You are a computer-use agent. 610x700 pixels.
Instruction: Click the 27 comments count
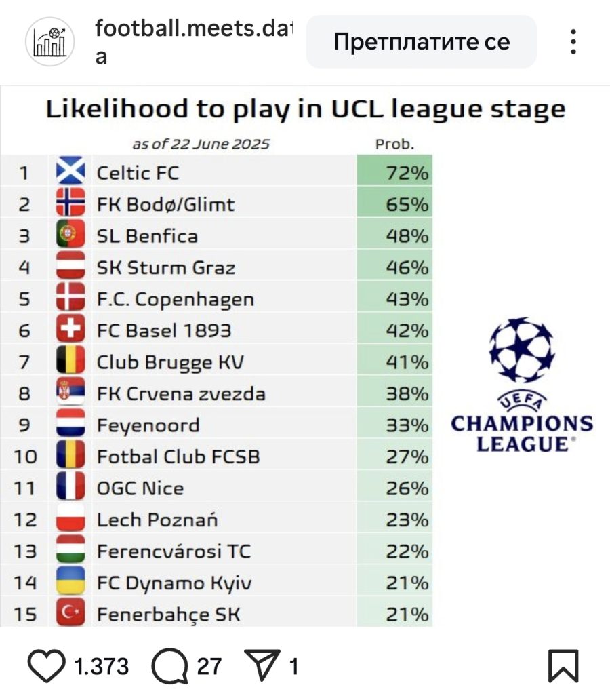click(209, 667)
